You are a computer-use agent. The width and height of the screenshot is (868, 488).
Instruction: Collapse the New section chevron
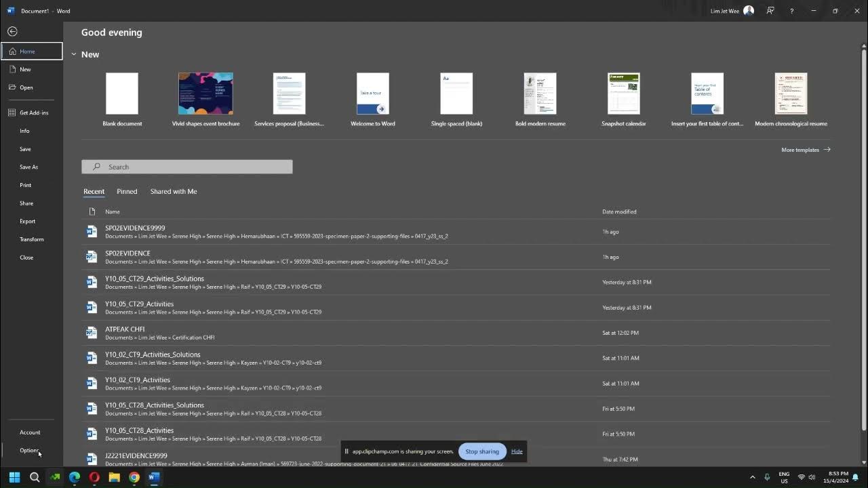(x=74, y=54)
